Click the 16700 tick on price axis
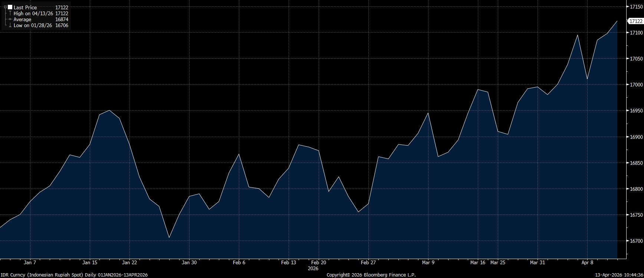 point(636,241)
